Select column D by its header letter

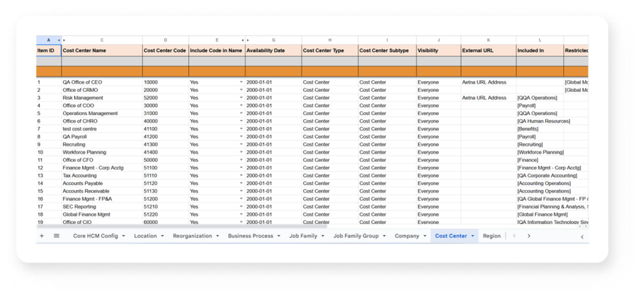point(165,40)
